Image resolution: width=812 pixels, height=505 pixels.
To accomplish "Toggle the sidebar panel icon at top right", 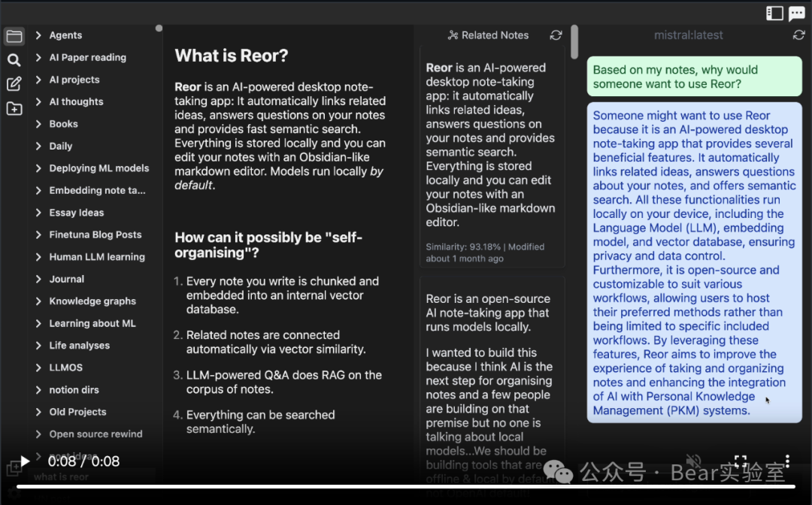I will pyautogui.click(x=774, y=13).
